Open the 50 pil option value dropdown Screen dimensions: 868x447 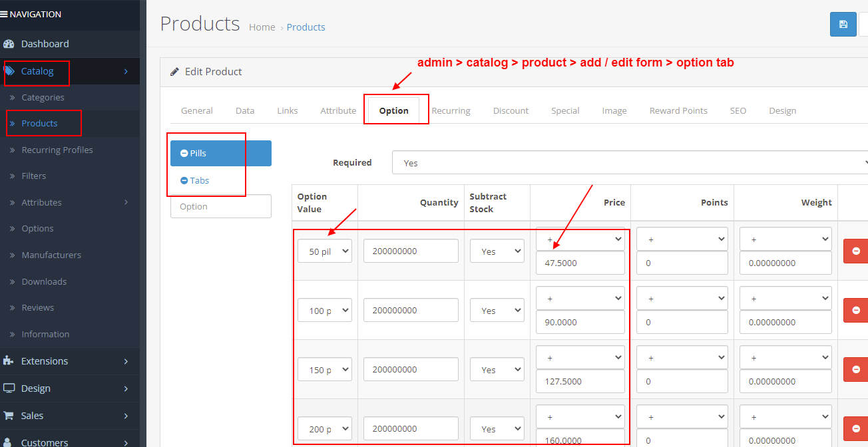tap(324, 251)
